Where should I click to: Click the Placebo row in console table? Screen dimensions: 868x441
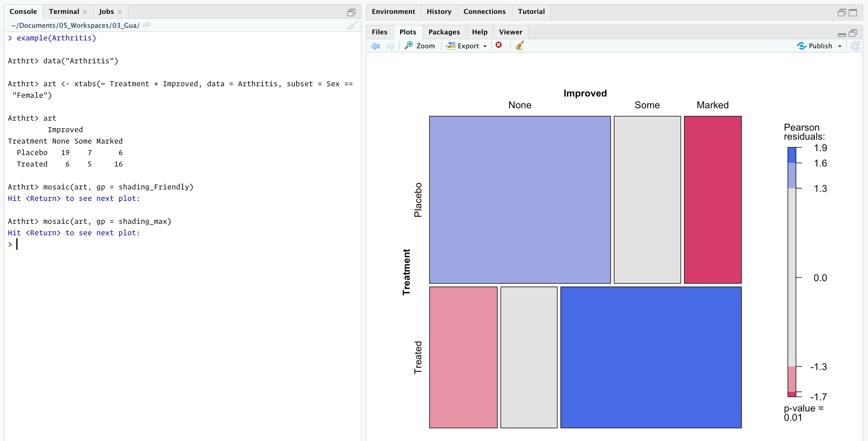[69, 153]
